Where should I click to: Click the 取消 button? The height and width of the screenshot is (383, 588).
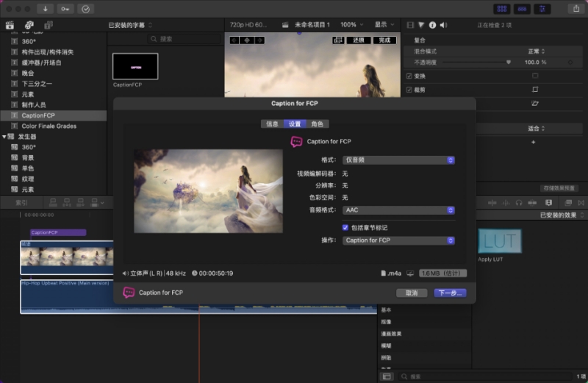[x=412, y=293]
